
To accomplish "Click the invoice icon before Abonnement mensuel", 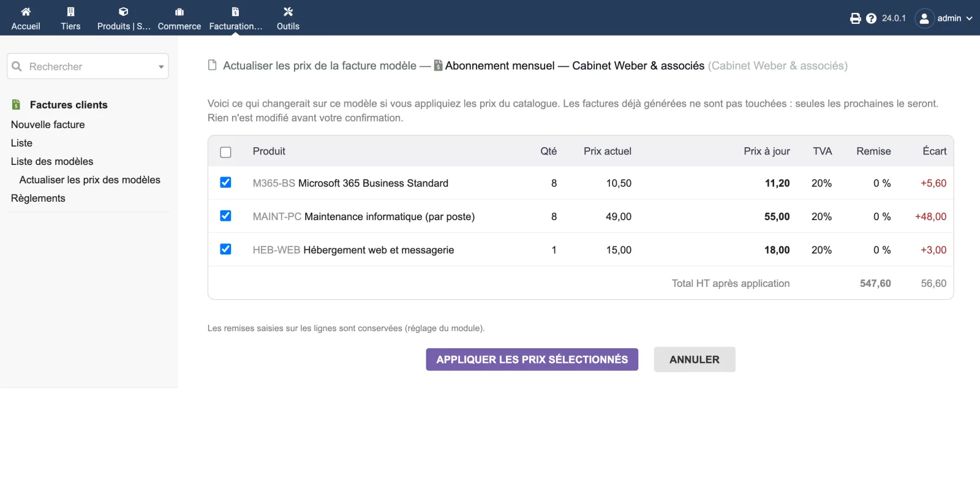I will coord(438,66).
